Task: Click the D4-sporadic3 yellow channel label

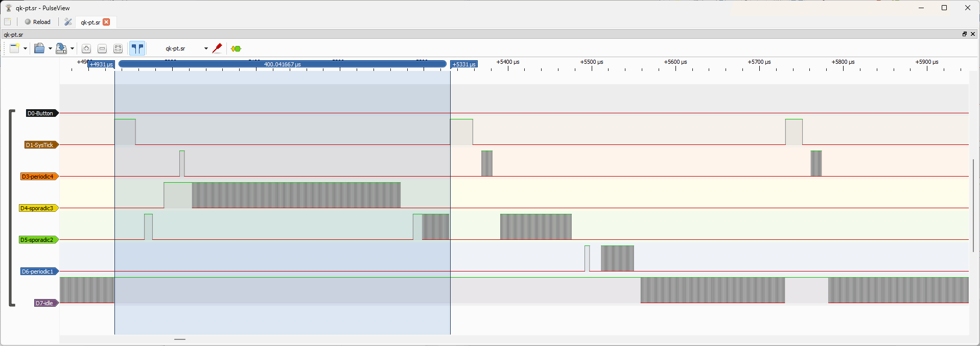Action: click(37, 208)
